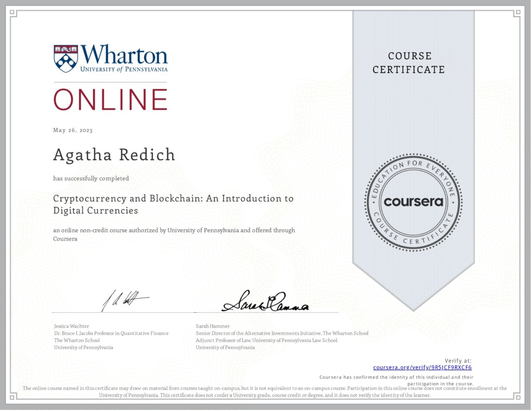
Task: Click 'University of Pennsylvania' under Jessica Wachter
Action: pos(84,348)
